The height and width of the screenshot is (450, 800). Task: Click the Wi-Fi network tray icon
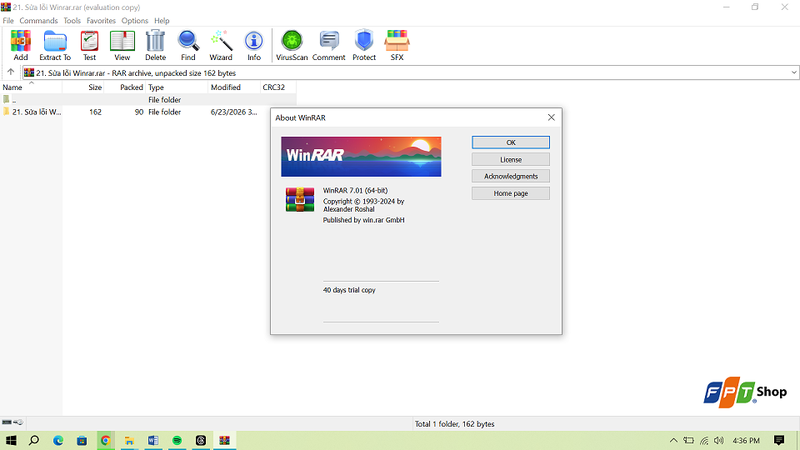(704, 440)
